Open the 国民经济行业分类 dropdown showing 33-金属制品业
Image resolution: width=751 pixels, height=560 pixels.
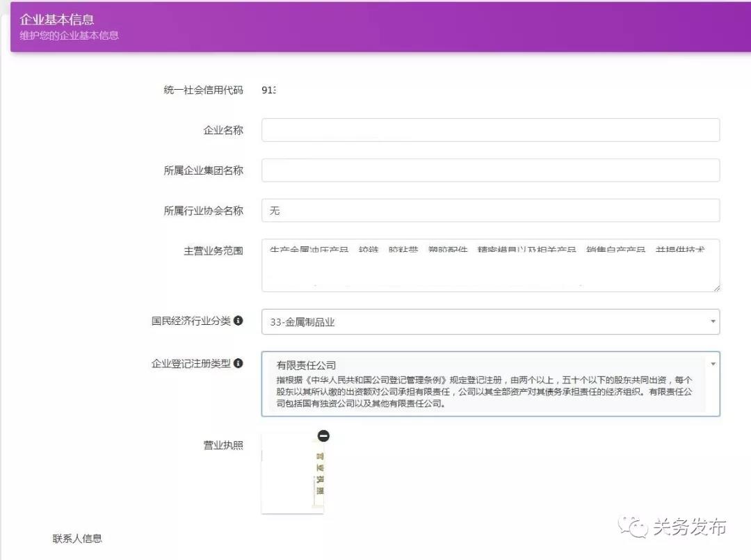coord(490,322)
